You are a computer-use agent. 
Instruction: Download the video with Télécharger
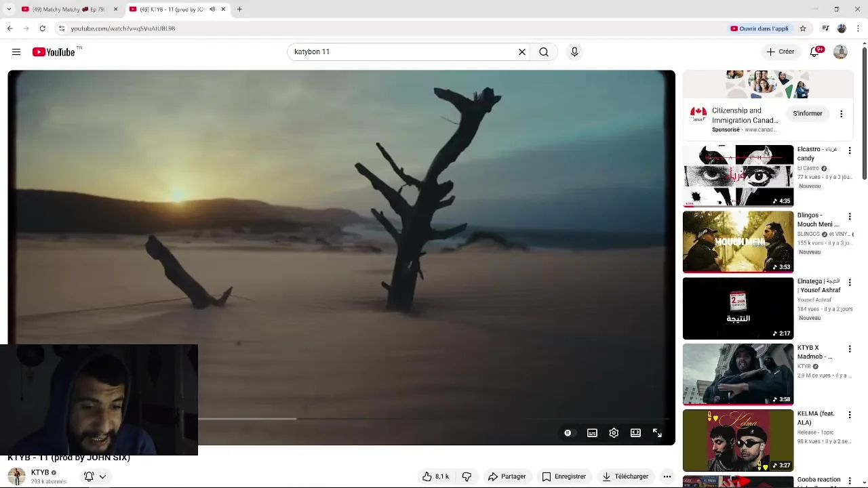pyautogui.click(x=625, y=476)
